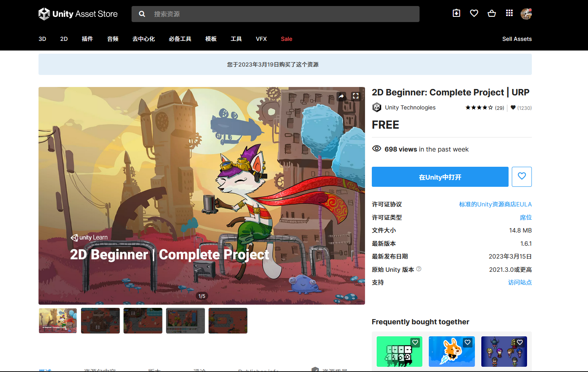The width and height of the screenshot is (588, 372).
Task: Click the eye icon beside 698 views
Action: (x=377, y=149)
